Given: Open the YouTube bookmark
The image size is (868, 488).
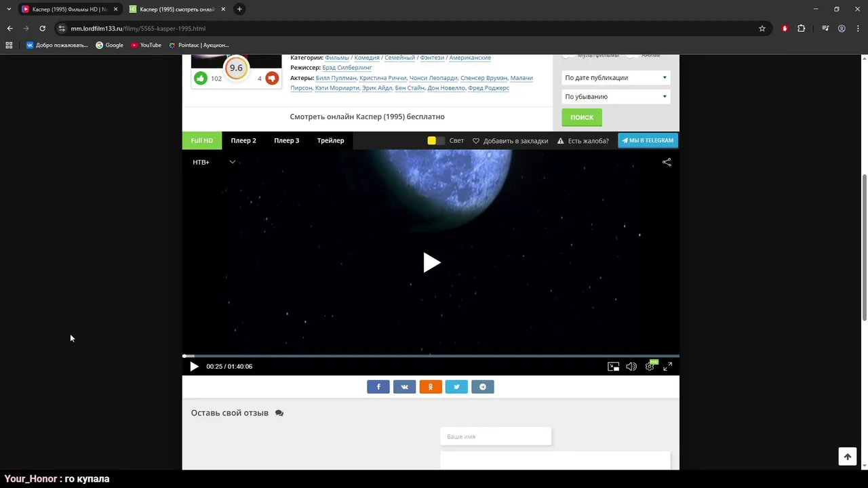Looking at the screenshot, I should click(146, 45).
